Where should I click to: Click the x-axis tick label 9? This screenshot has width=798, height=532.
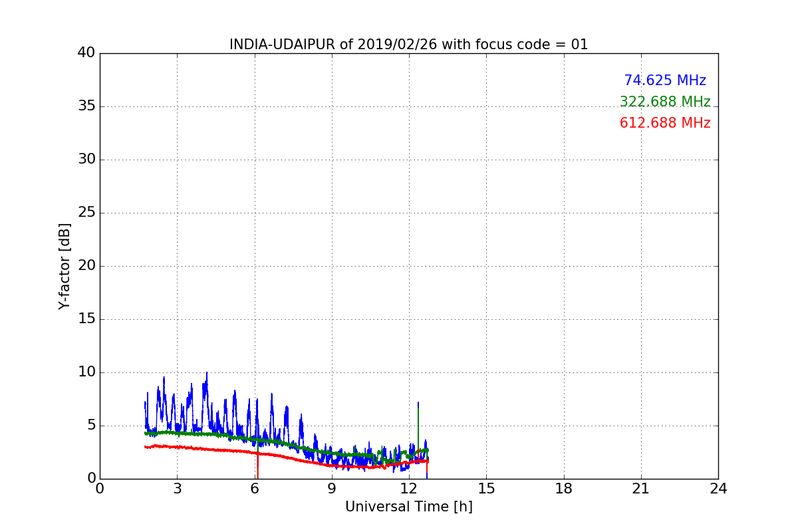click(x=332, y=489)
